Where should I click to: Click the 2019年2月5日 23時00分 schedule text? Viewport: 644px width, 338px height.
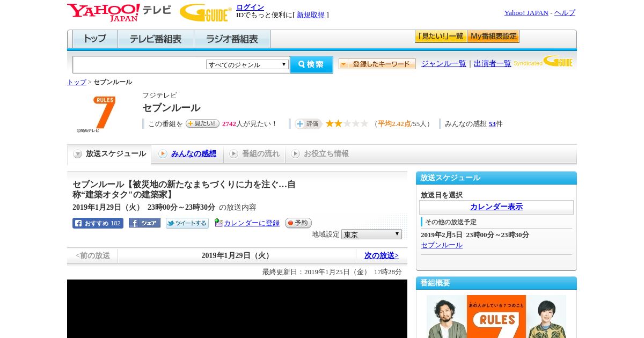[x=475, y=235]
